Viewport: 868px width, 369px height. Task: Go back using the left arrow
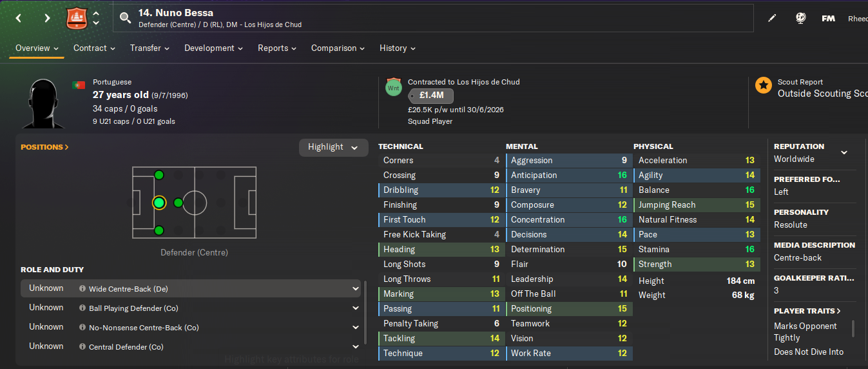pos(19,18)
